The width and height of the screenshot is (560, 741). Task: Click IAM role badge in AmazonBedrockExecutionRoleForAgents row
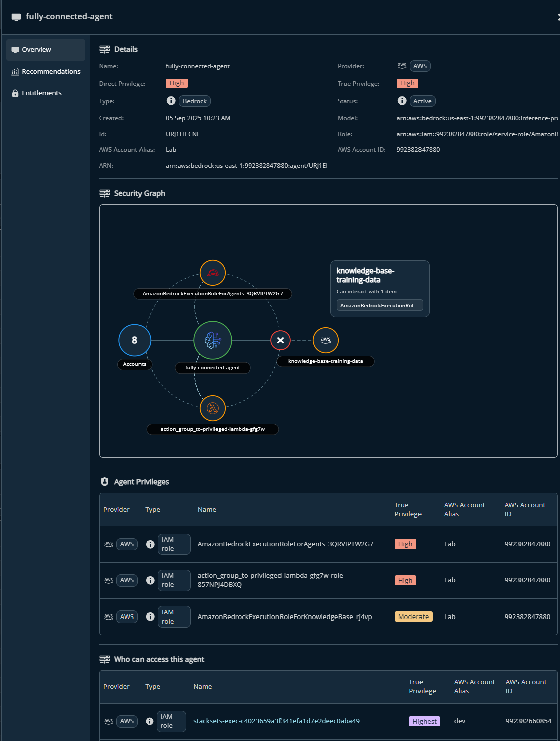click(x=174, y=544)
